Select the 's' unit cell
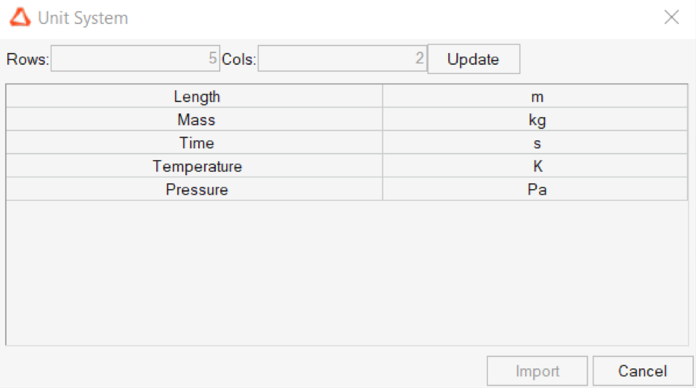696x388 pixels. [x=535, y=143]
